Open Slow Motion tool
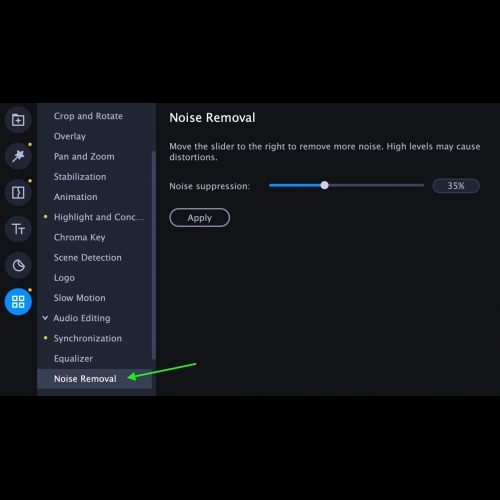Viewport: 500px width, 500px height. (80, 298)
